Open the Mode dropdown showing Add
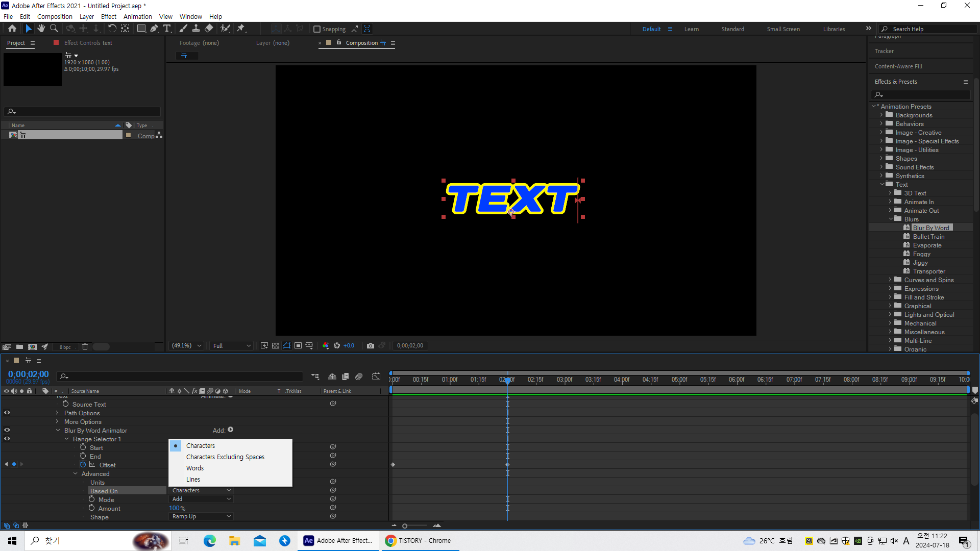The width and height of the screenshot is (980, 551). click(201, 499)
